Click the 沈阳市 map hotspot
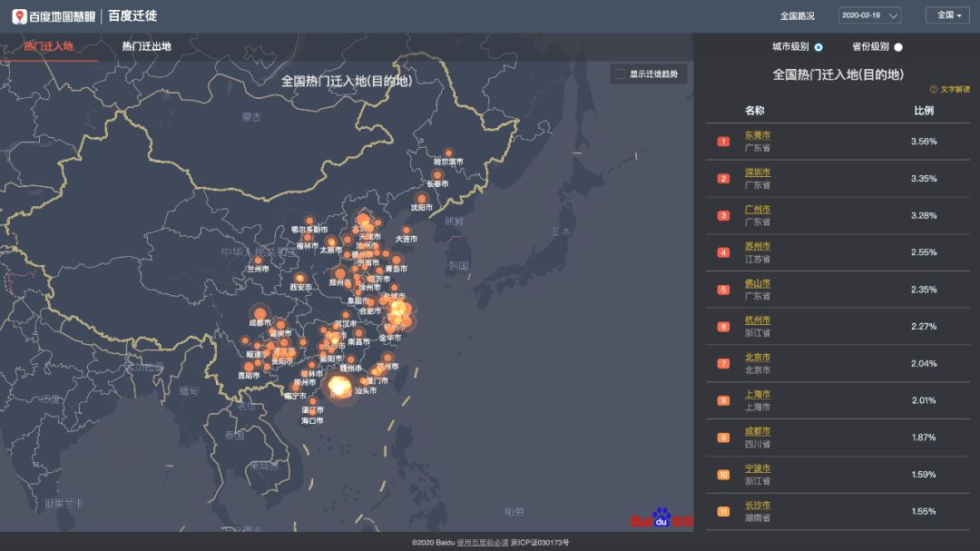 422,199
